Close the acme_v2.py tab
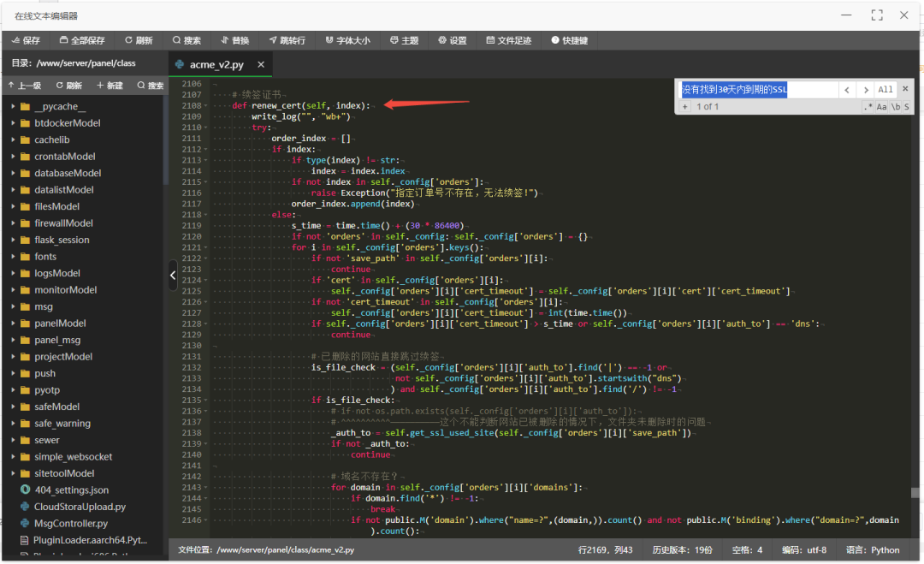The width and height of the screenshot is (924, 564). [x=260, y=64]
